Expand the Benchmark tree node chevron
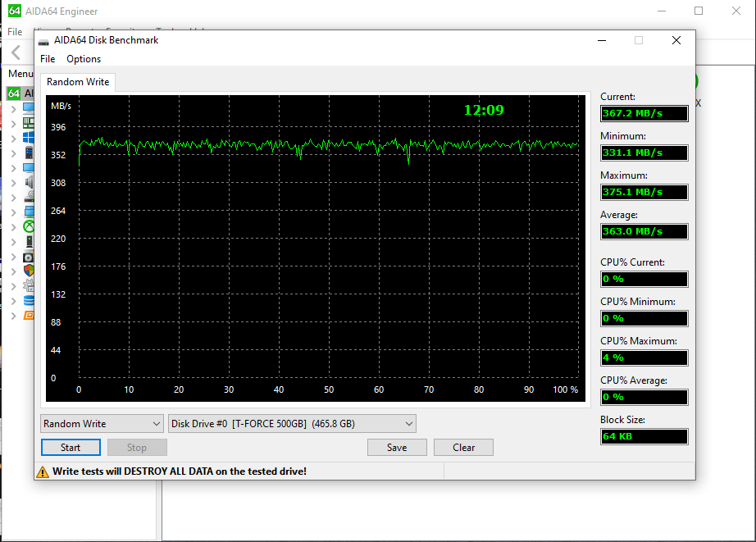756x542 pixels. pyautogui.click(x=13, y=316)
